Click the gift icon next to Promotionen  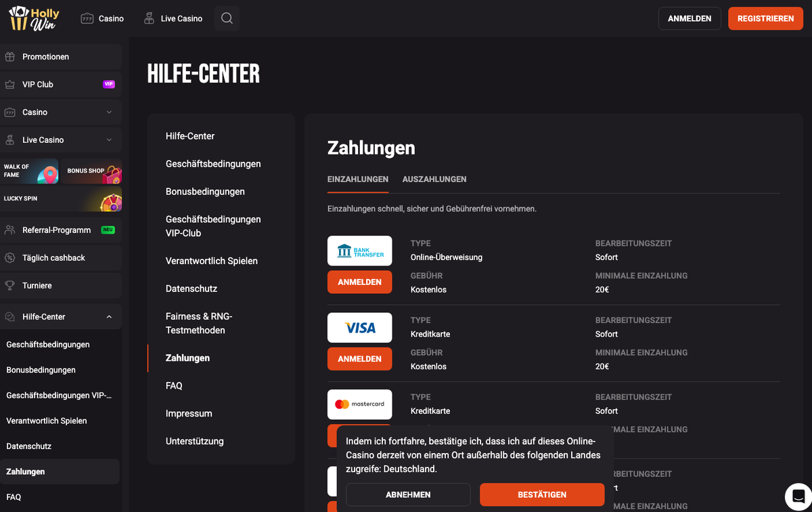click(10, 57)
